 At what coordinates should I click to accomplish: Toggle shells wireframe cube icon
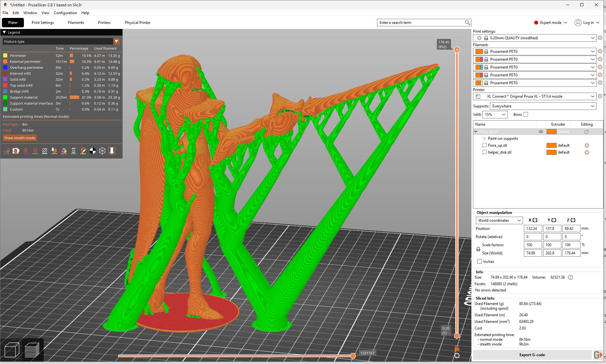click(x=102, y=151)
